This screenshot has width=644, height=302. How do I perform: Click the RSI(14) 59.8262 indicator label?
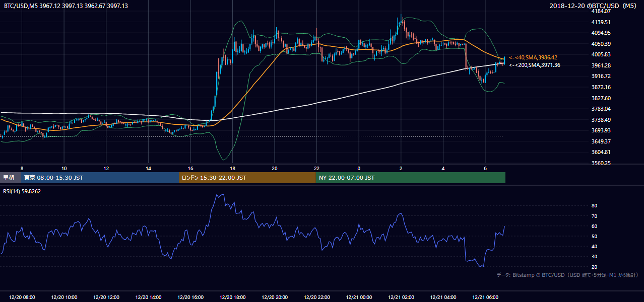point(22,191)
